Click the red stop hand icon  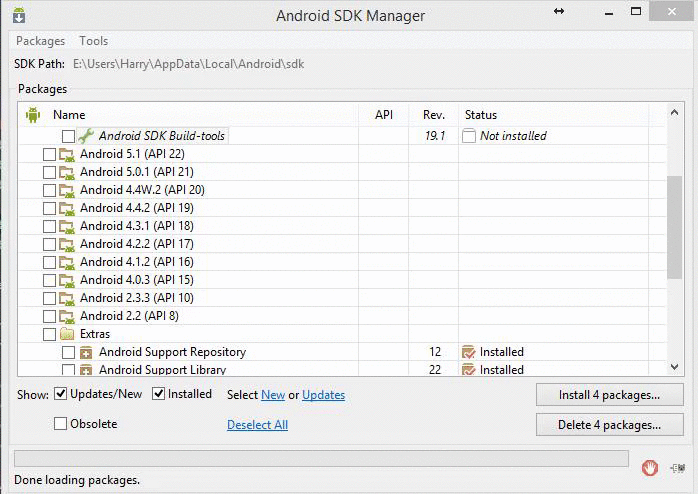649,468
